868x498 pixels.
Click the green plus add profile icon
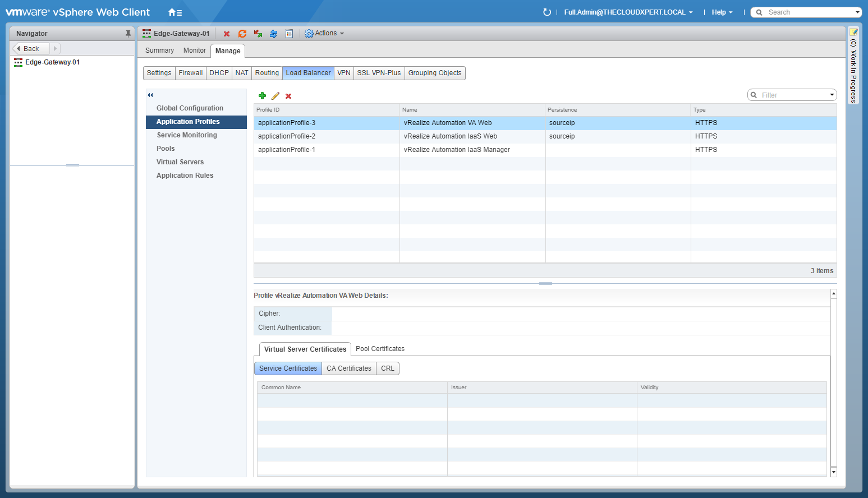[x=262, y=96]
